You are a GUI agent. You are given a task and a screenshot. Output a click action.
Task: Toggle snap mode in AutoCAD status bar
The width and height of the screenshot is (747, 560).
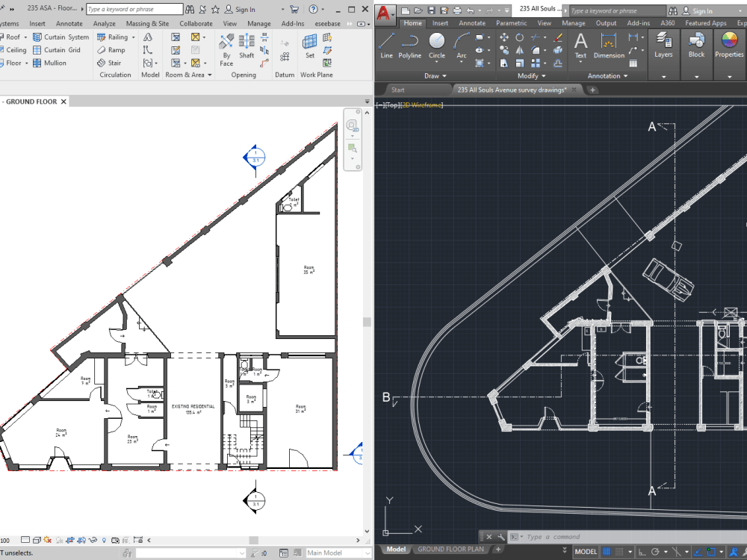(x=619, y=552)
